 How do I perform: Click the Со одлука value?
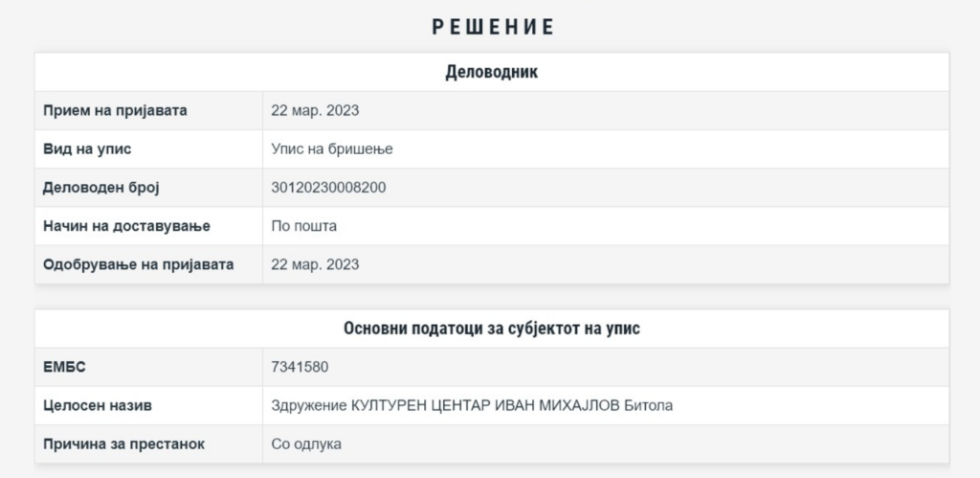coord(306,444)
